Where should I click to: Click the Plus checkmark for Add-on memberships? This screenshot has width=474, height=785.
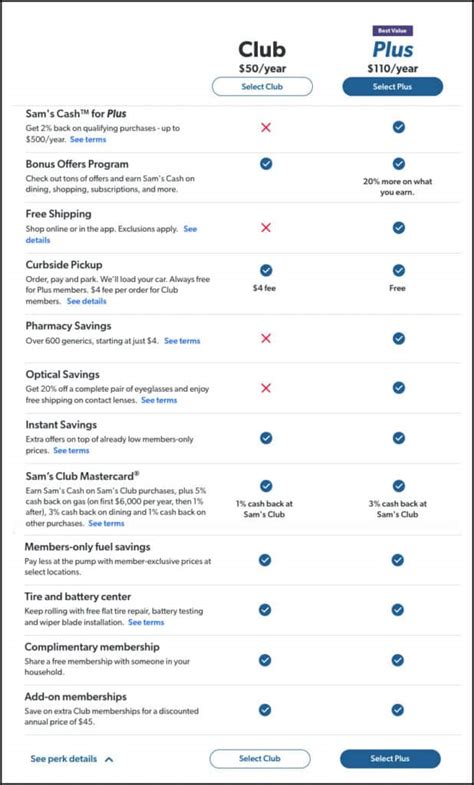click(397, 710)
